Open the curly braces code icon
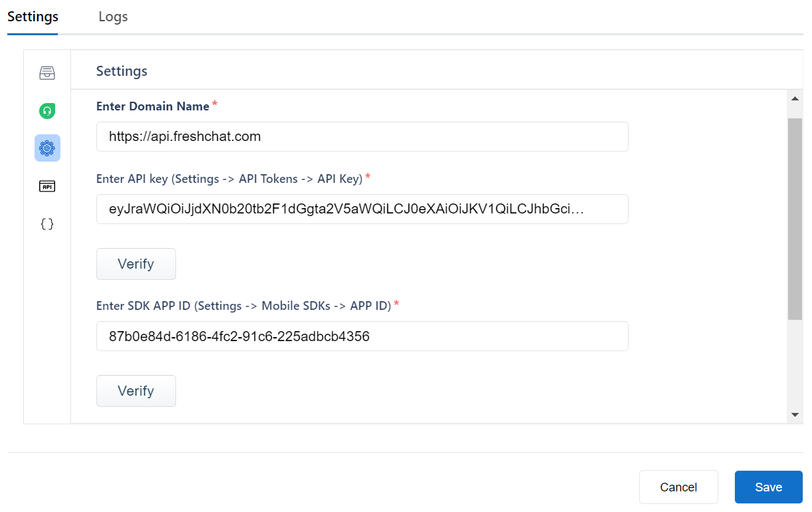 click(x=47, y=224)
